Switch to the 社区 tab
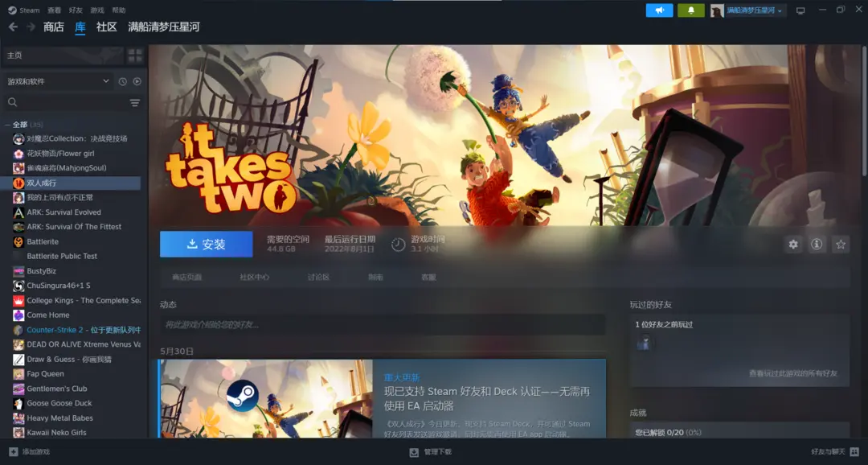Viewport: 868px width, 465px height. pos(107,27)
